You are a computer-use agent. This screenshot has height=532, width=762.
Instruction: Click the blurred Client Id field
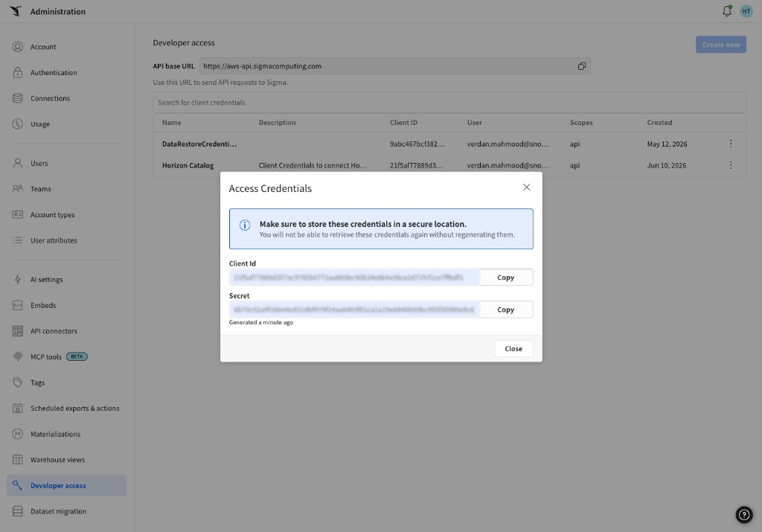click(353, 278)
